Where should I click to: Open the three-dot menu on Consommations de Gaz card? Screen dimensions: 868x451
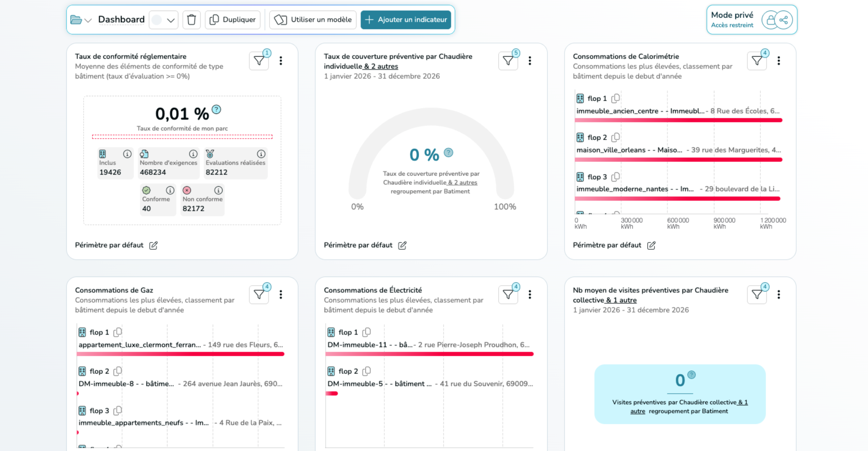coord(281,294)
